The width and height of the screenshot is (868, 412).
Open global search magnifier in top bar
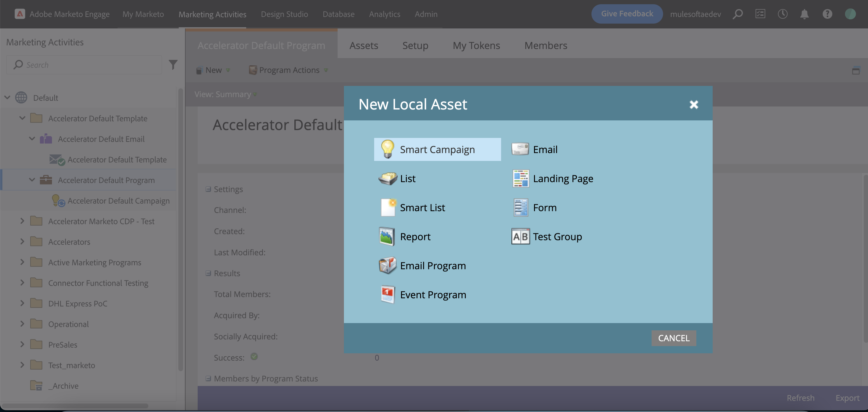tap(737, 14)
